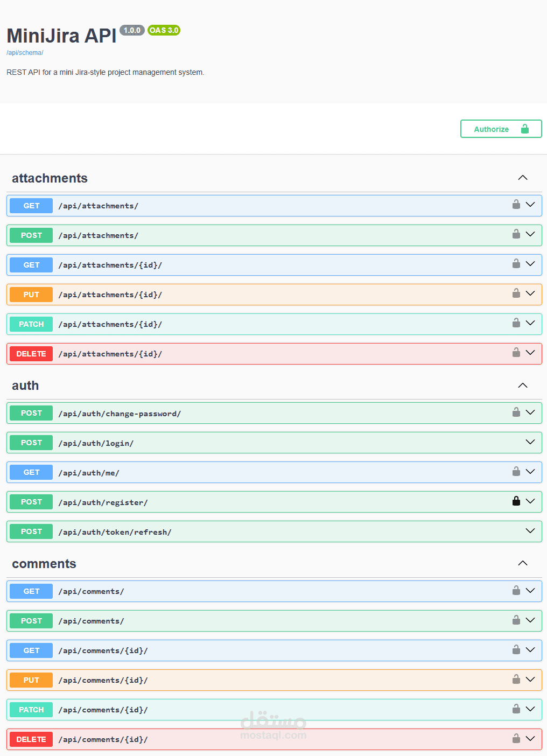547x756 pixels.
Task: Click lock icon on POST /api/comments/
Action: (x=516, y=620)
